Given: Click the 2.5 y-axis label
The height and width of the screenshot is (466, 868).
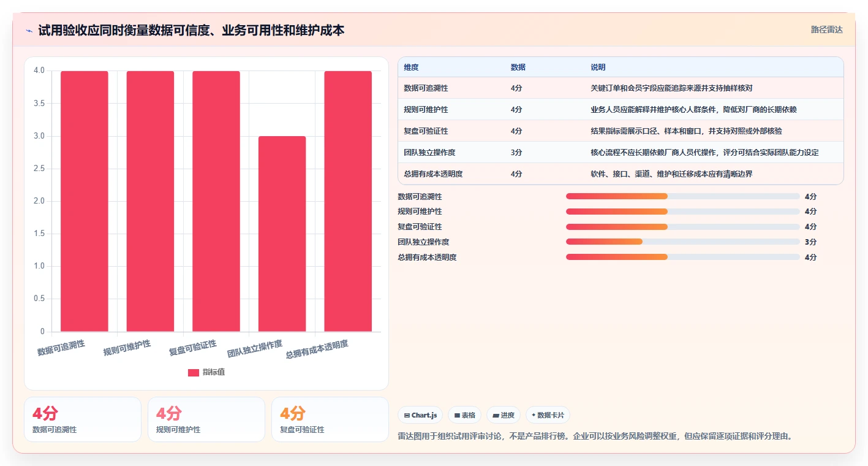Looking at the screenshot, I should point(39,169).
